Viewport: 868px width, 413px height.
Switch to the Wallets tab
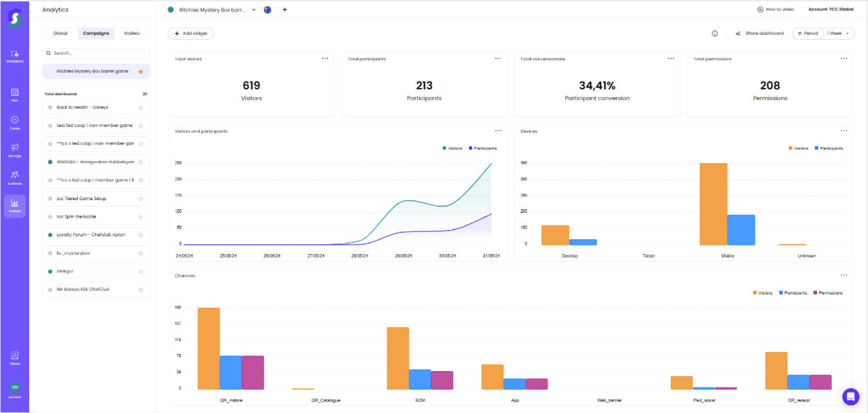click(x=132, y=33)
